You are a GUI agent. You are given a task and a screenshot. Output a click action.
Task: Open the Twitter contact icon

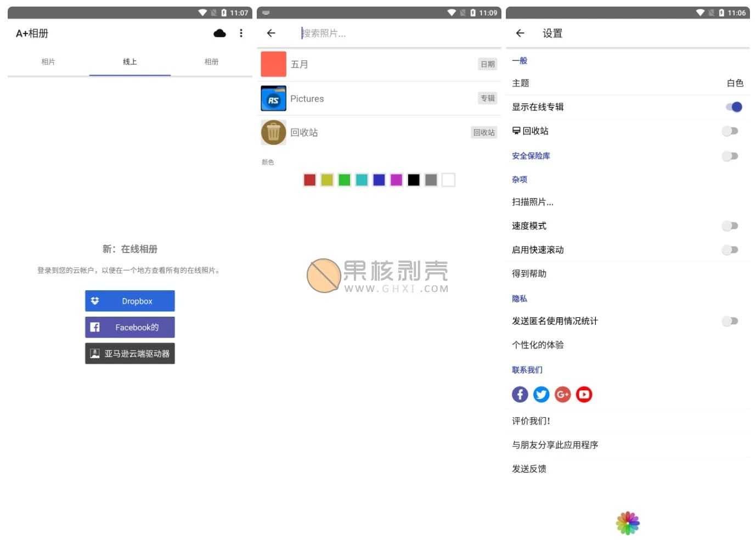pyautogui.click(x=541, y=394)
